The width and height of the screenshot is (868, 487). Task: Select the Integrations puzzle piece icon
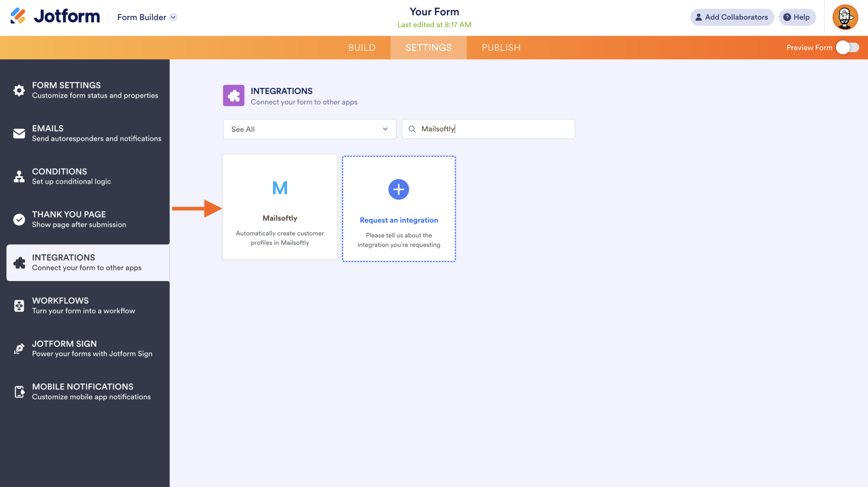19,263
